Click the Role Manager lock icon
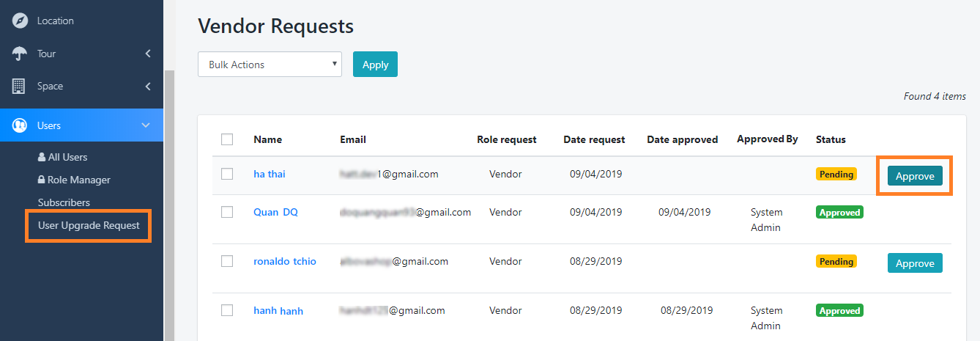Screen dimensions: 980x341 (42, 180)
